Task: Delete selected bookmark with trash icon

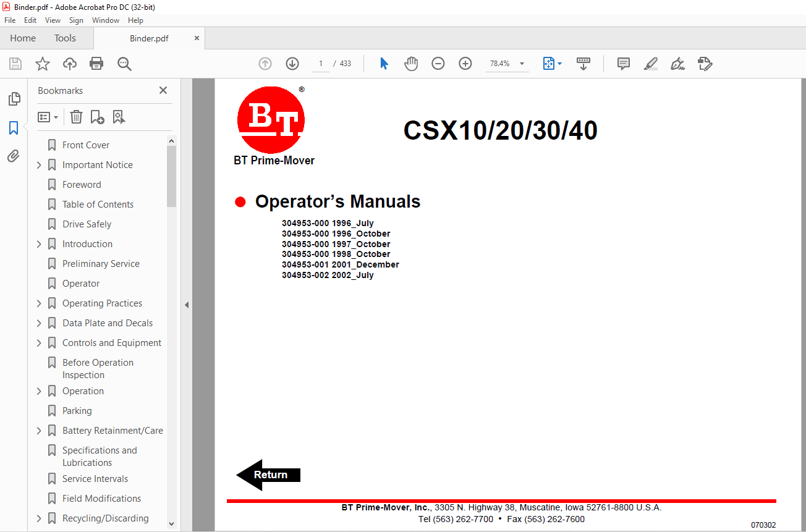Action: [76, 117]
